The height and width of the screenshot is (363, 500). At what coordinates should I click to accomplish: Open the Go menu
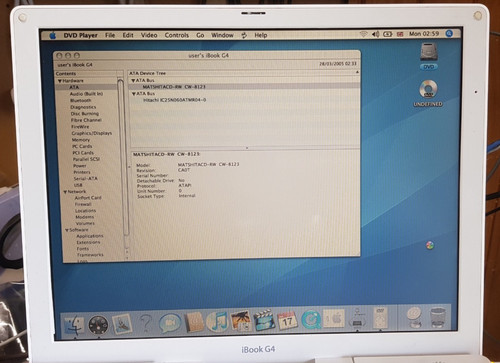[200, 35]
